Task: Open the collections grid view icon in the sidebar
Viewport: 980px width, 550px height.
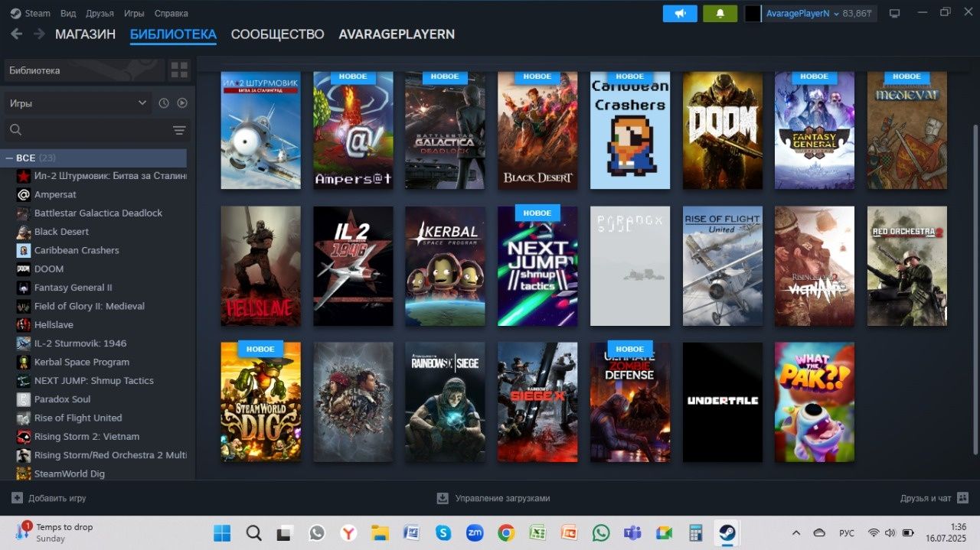Action: pyautogui.click(x=179, y=70)
